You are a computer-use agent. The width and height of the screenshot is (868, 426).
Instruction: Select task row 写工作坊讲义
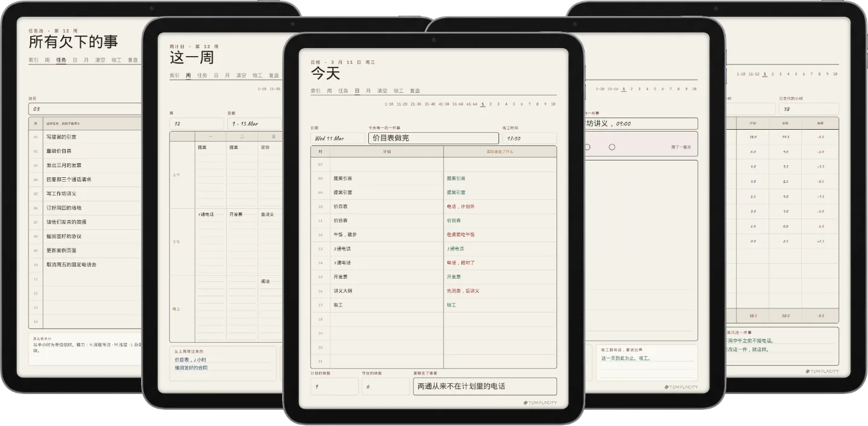point(85,194)
